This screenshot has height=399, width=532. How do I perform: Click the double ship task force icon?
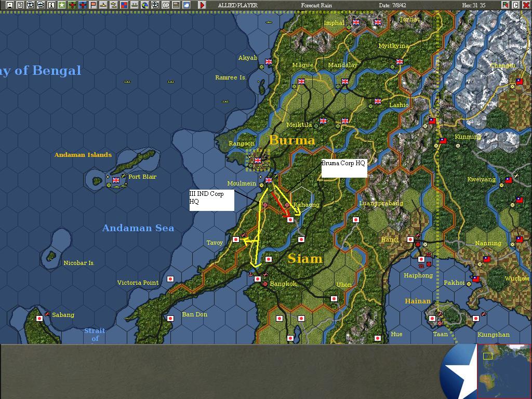114,5
